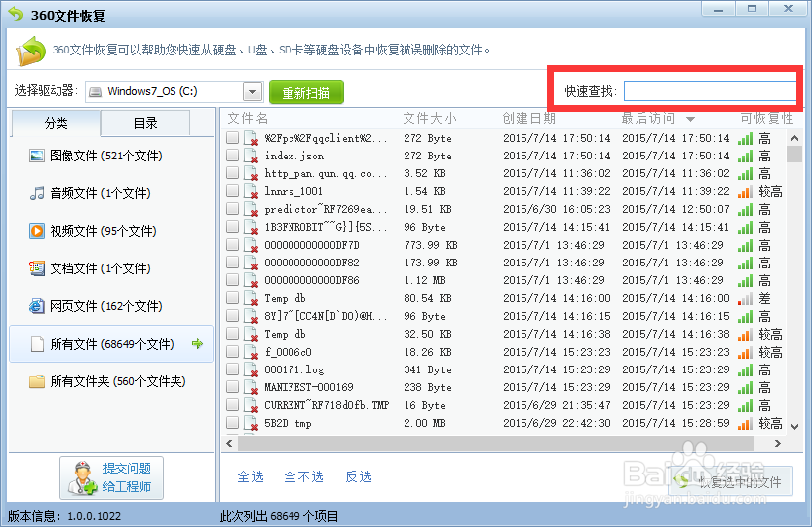Click the 32.50 KB size cell
The image size is (812, 527).
pos(427,334)
